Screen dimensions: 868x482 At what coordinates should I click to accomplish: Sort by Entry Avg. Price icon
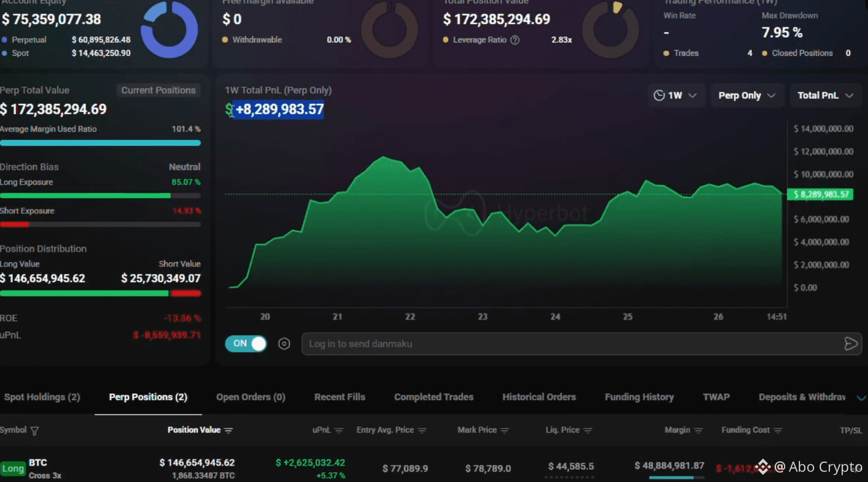pyautogui.click(x=422, y=430)
